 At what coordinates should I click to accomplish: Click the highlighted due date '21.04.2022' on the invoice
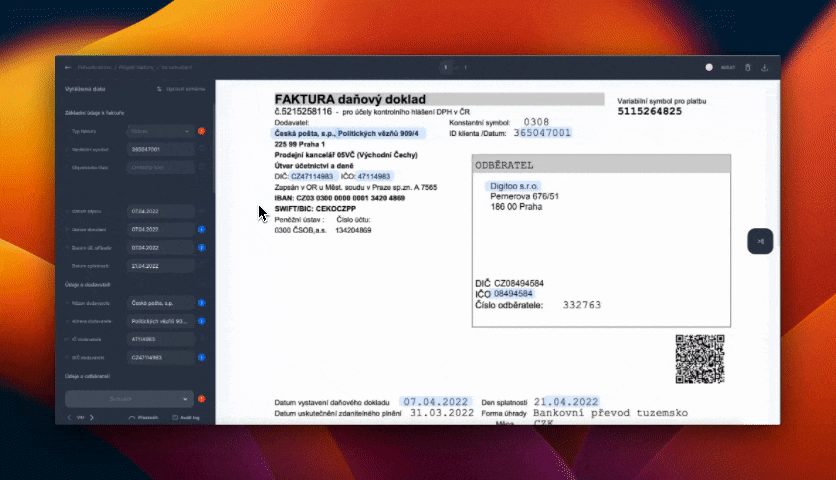566,402
